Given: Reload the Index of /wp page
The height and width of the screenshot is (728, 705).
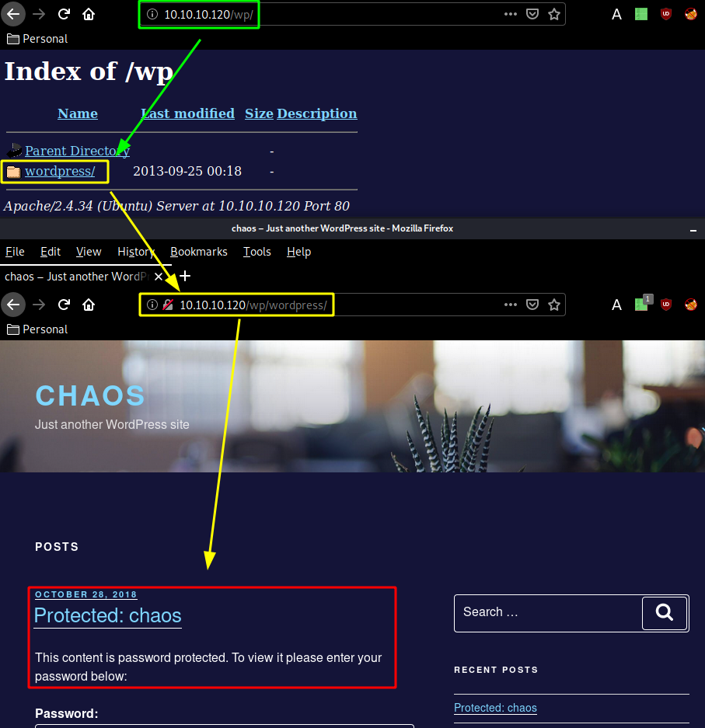Looking at the screenshot, I should tap(64, 15).
